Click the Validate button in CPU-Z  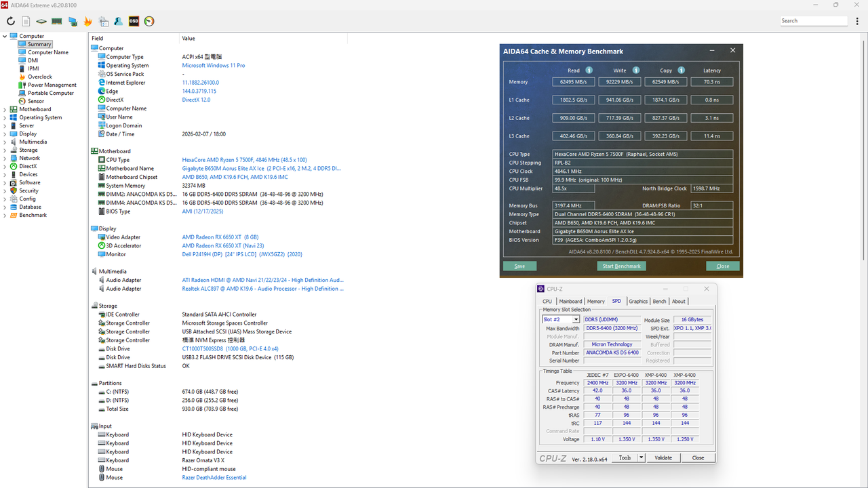click(663, 457)
